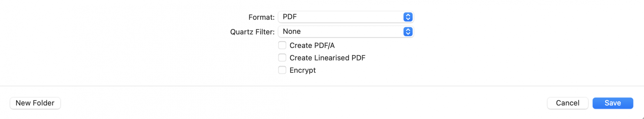Image resolution: width=644 pixels, height=119 pixels.
Task: Expand the Quartz Filter menu showing None
Action: pyautogui.click(x=346, y=32)
